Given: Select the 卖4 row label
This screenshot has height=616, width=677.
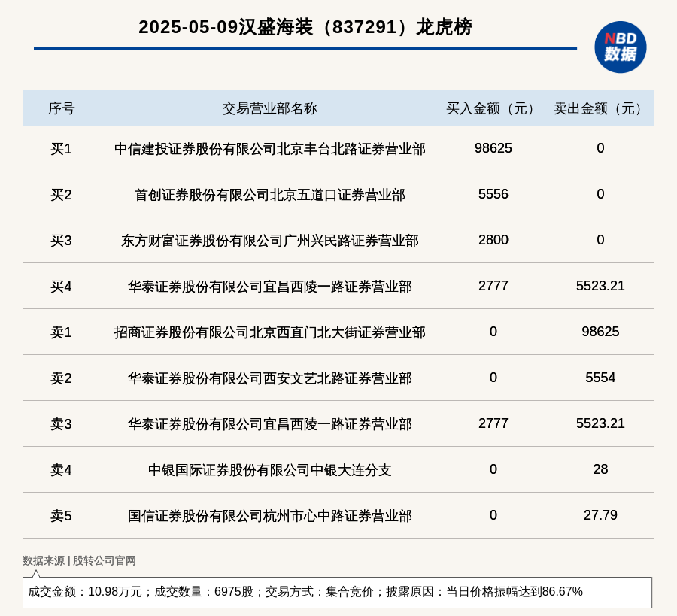Looking at the screenshot, I should tap(62, 469).
